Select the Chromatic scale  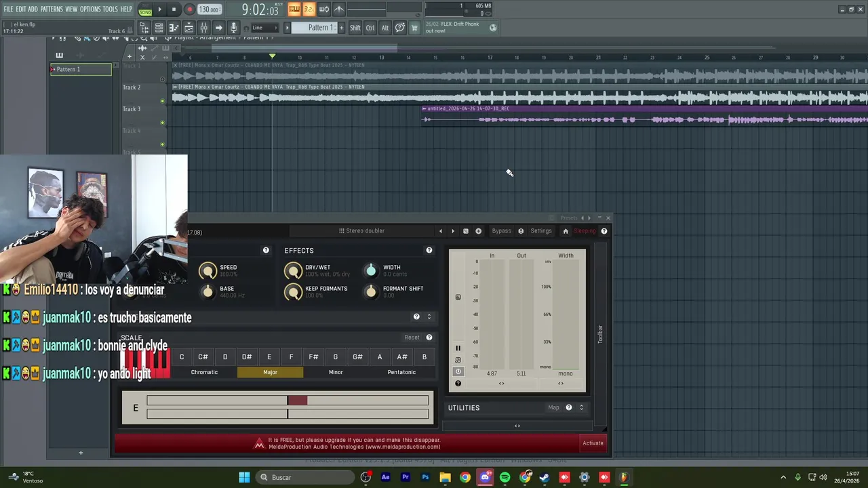tap(204, 372)
